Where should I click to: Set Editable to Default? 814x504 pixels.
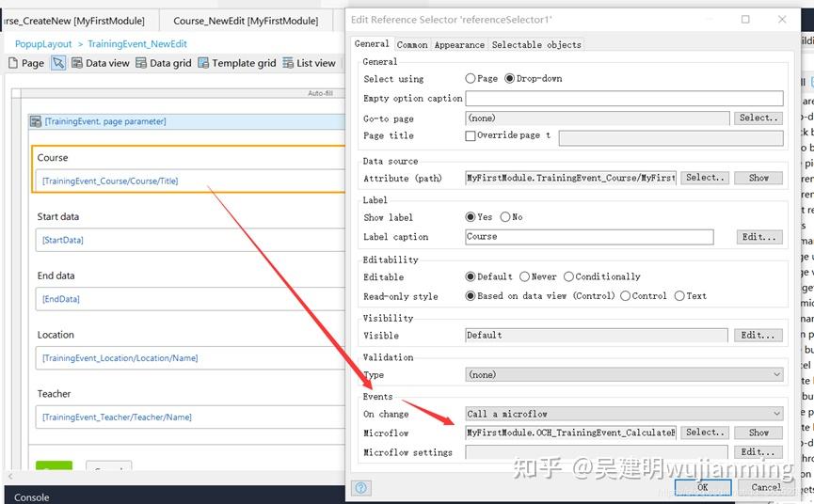pos(471,276)
